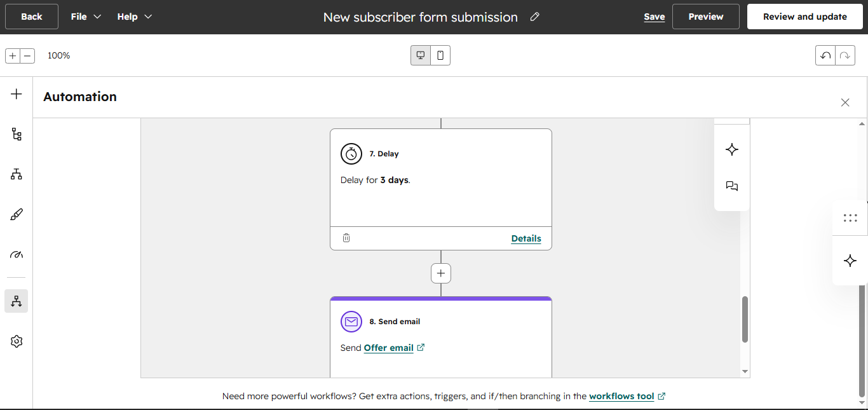Click the workflow canvas scrollbar thumb
Image resolution: width=868 pixels, height=410 pixels.
(745, 319)
